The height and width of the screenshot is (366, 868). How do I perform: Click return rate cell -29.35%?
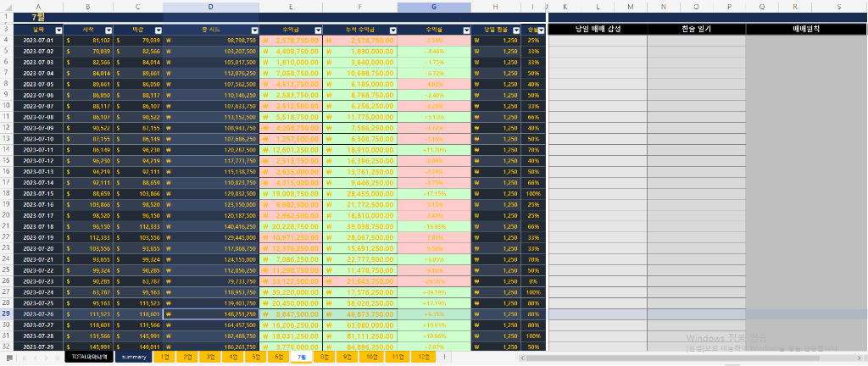[434, 281]
